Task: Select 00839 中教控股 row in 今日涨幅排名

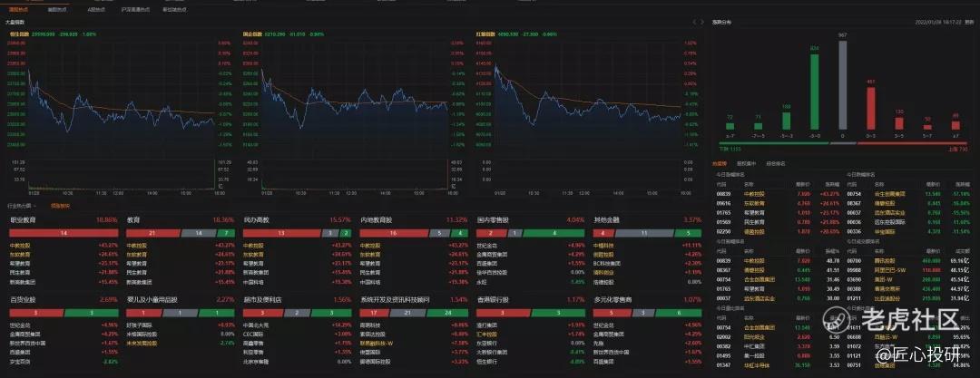Action: point(777,194)
